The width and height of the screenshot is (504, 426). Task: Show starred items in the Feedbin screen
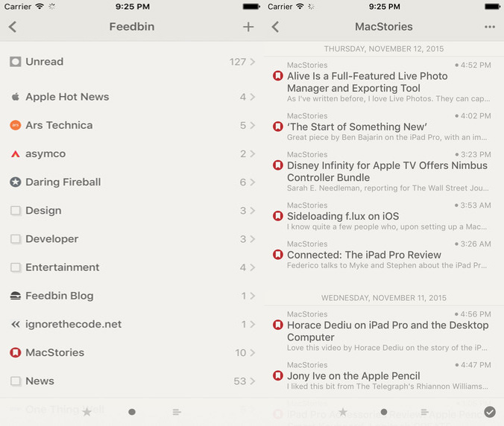pyautogui.click(x=86, y=412)
